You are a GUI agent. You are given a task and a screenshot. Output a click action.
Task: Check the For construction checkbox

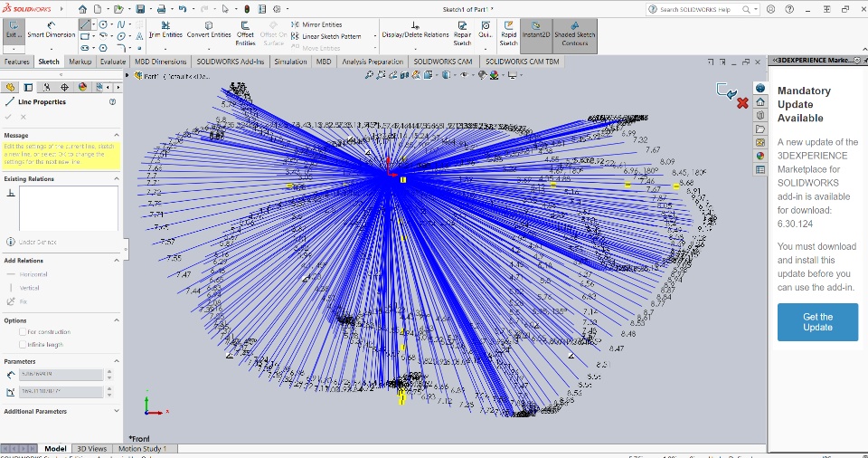point(23,331)
